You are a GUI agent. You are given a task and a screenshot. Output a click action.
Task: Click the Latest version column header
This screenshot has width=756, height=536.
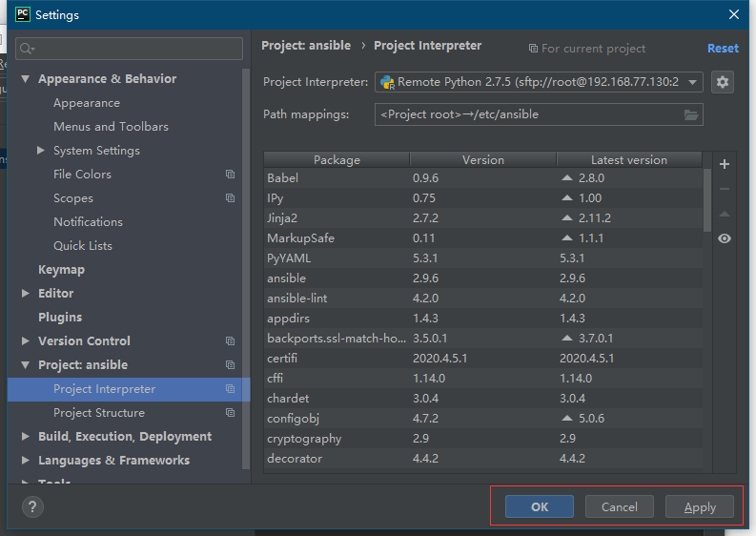pyautogui.click(x=628, y=159)
